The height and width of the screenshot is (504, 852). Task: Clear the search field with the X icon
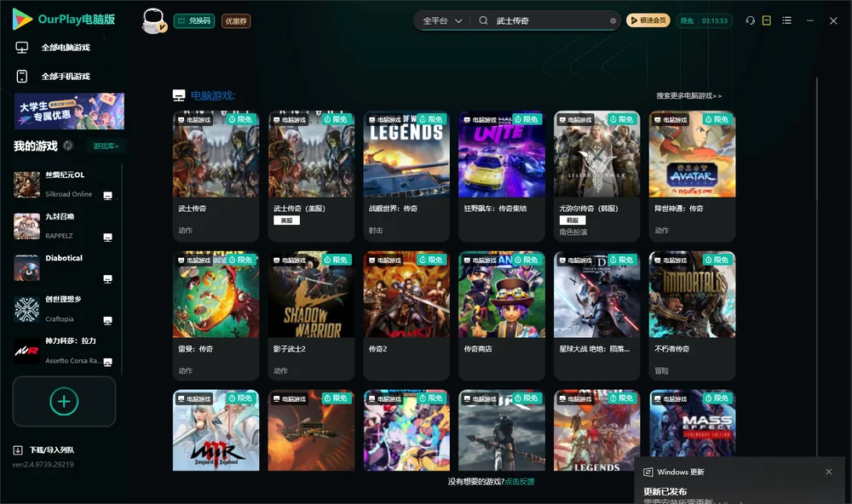pos(613,21)
